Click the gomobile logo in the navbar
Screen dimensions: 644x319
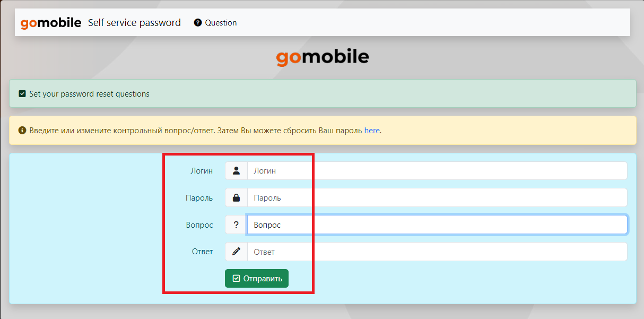(51, 23)
